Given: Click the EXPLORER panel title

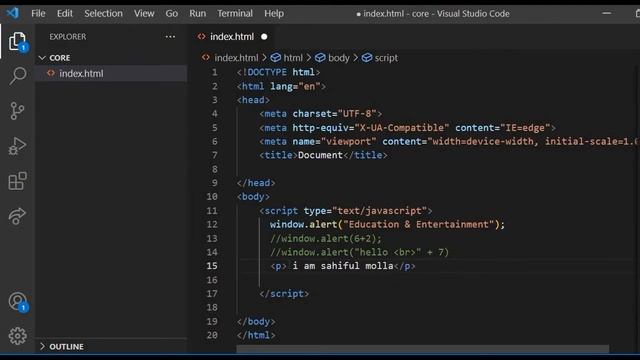Looking at the screenshot, I should [x=68, y=37].
